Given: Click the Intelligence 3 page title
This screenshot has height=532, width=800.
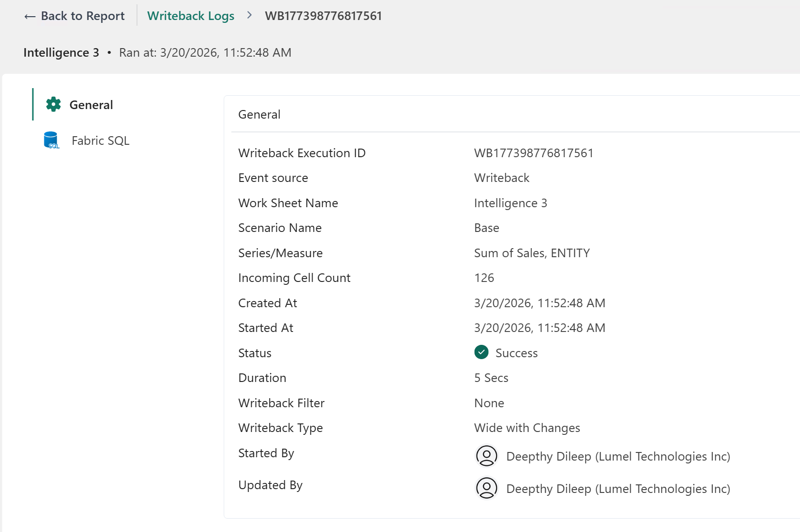Looking at the screenshot, I should (61, 52).
